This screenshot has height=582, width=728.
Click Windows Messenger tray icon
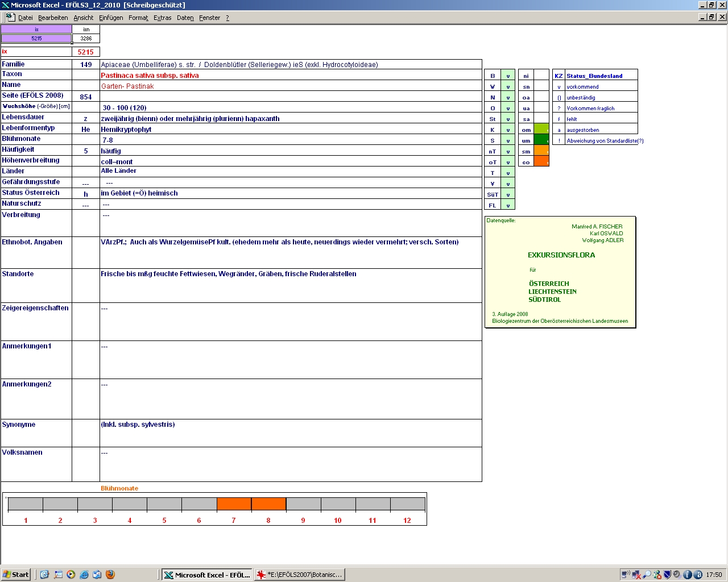coord(657,575)
